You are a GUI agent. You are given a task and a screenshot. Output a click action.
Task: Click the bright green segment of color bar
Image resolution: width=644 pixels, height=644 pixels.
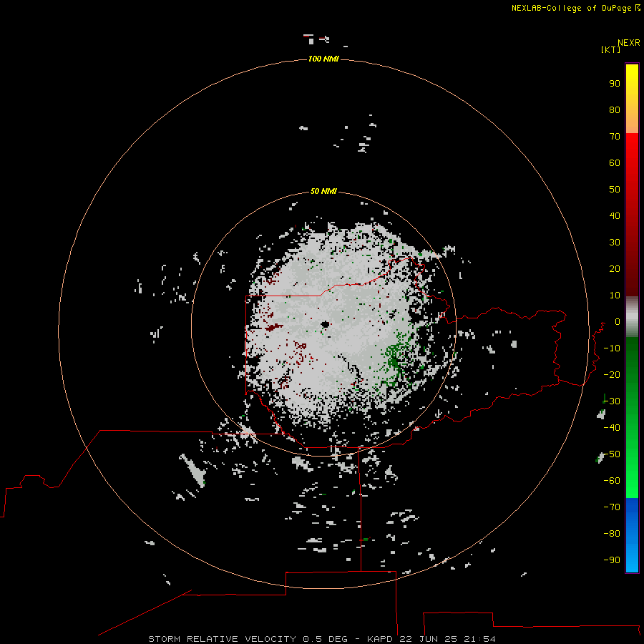pos(632,418)
